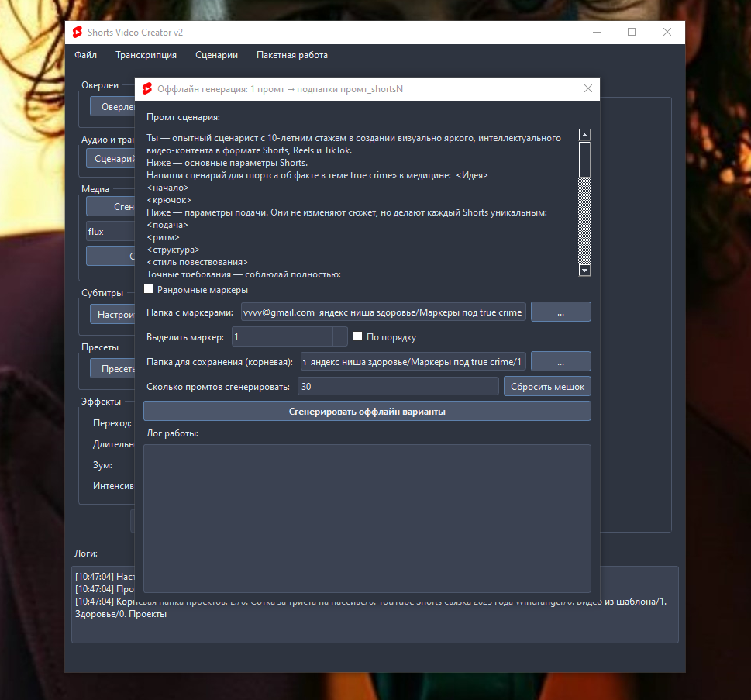Click the prompt text scrollbar thumb

click(x=585, y=160)
